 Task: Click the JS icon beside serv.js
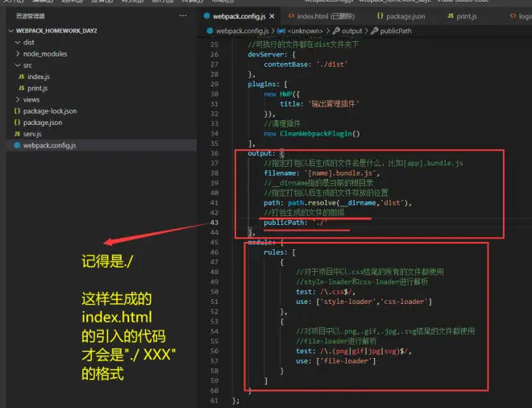17,134
